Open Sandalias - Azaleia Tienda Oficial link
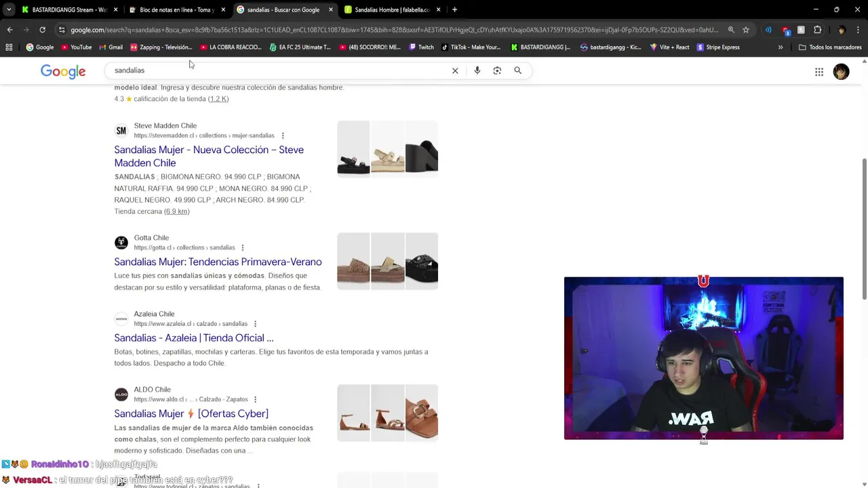Screen dimensions: 868x488 (x=194, y=338)
